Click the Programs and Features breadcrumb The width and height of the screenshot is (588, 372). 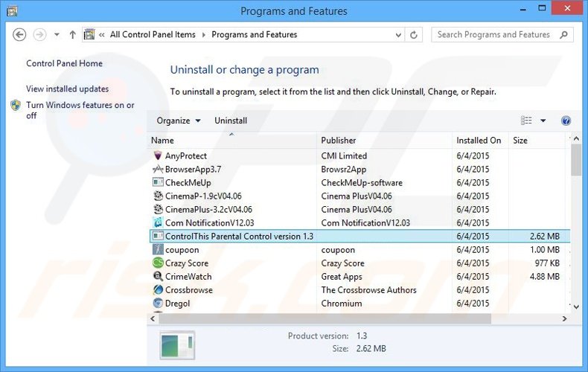coord(255,34)
